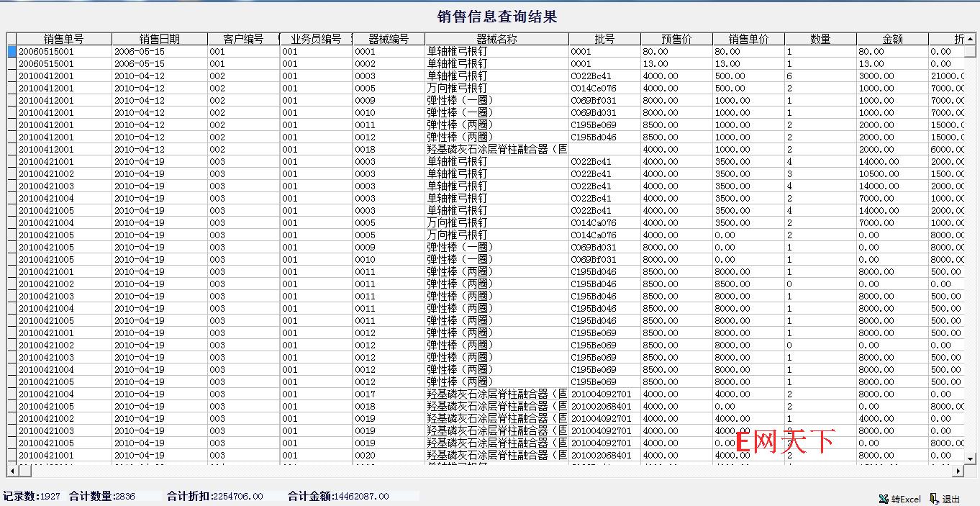Screen dimensions: 980x506
Task: Click batch cell C014Ce076 in the grid
Action: click(594, 89)
